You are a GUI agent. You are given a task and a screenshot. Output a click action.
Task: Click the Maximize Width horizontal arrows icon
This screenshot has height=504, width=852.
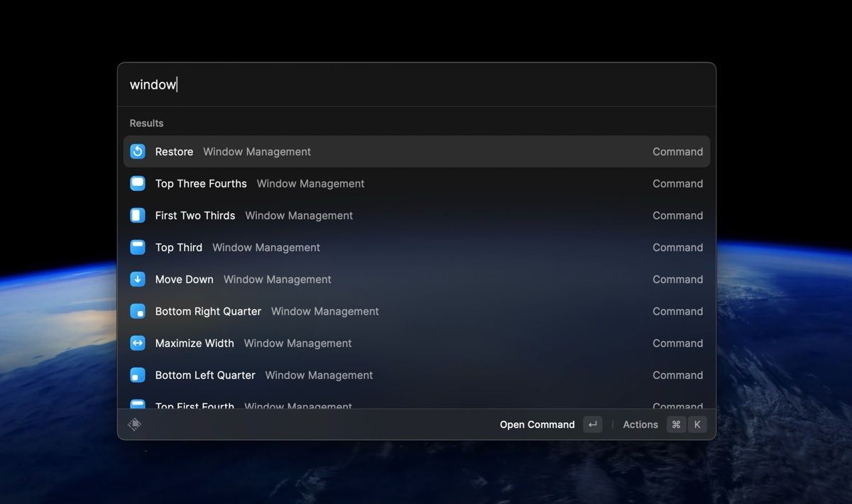click(137, 343)
